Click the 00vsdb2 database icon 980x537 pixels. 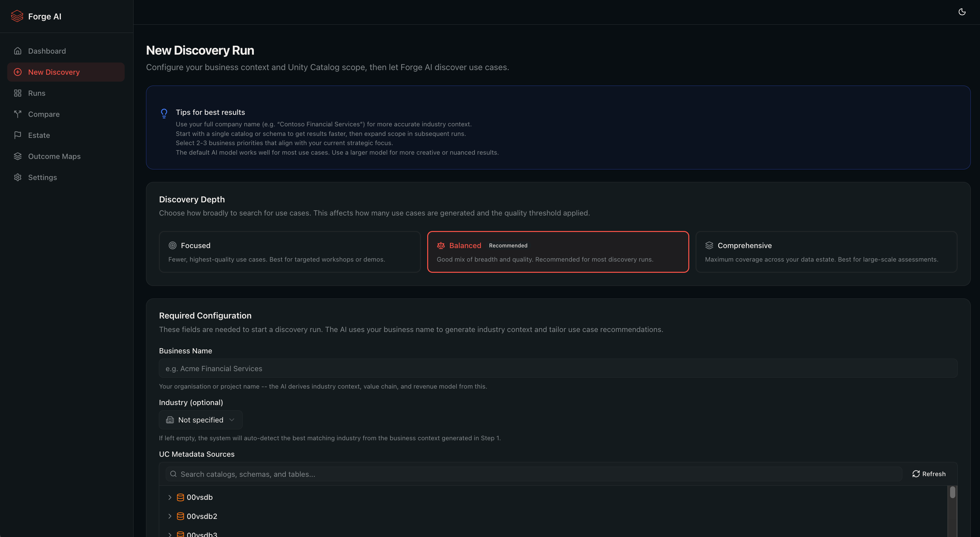point(180,517)
